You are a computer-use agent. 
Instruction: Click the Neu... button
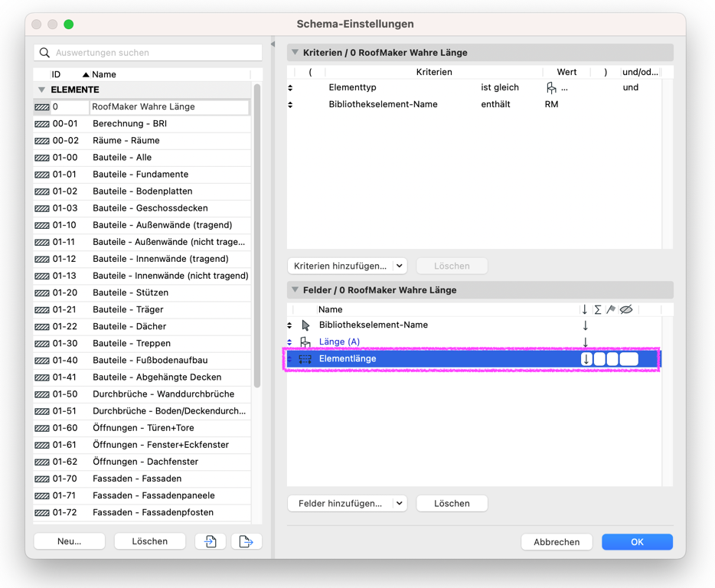(70, 541)
